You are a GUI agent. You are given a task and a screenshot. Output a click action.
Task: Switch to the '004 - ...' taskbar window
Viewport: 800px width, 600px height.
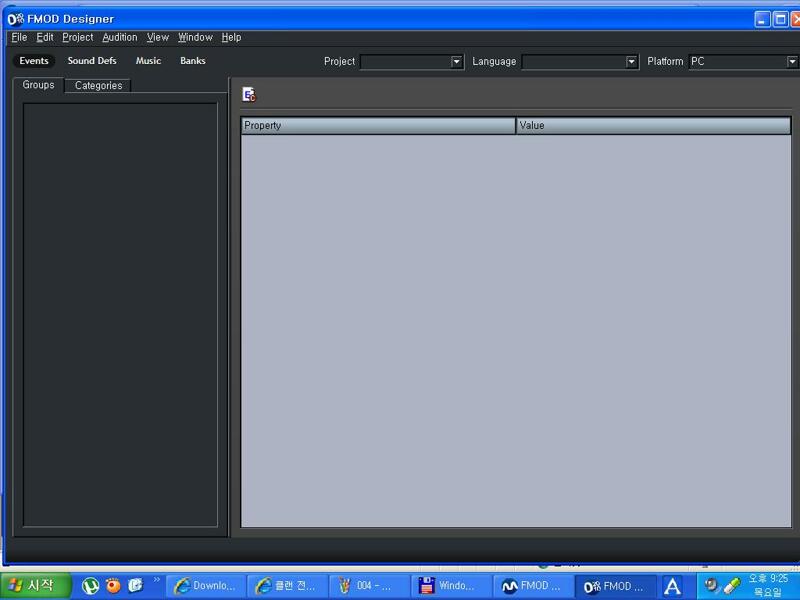click(369, 586)
